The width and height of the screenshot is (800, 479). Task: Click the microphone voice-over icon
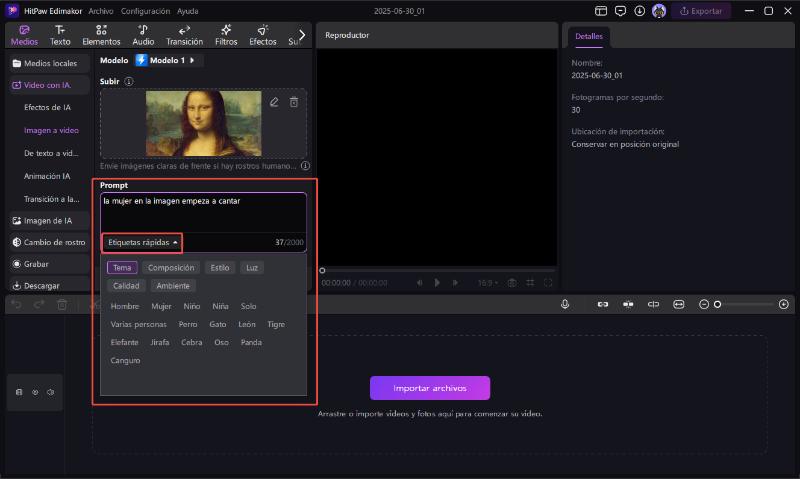coord(565,305)
